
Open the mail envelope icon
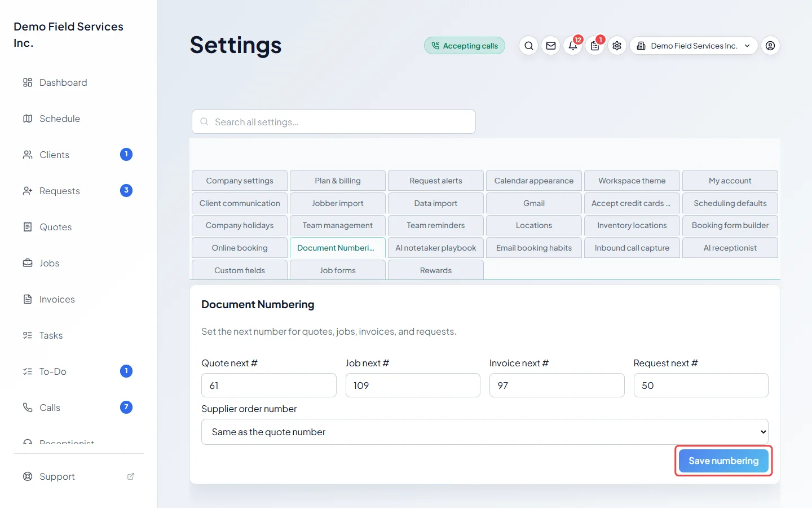tap(551, 46)
